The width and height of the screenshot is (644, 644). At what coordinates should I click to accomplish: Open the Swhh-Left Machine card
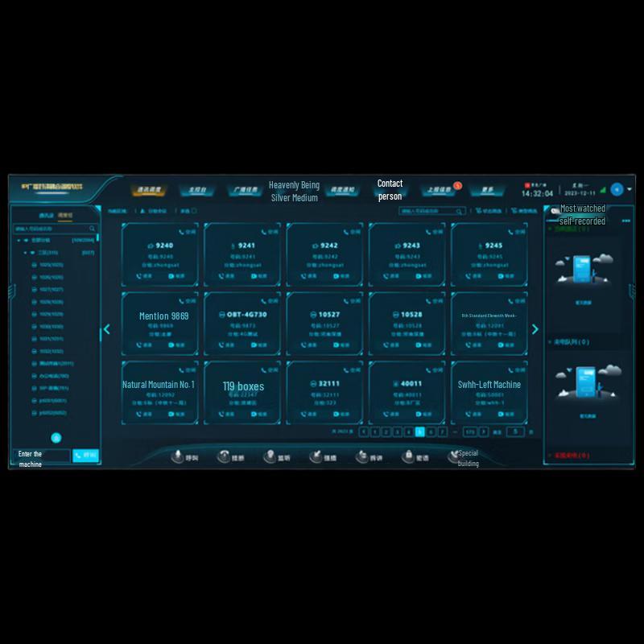click(489, 385)
